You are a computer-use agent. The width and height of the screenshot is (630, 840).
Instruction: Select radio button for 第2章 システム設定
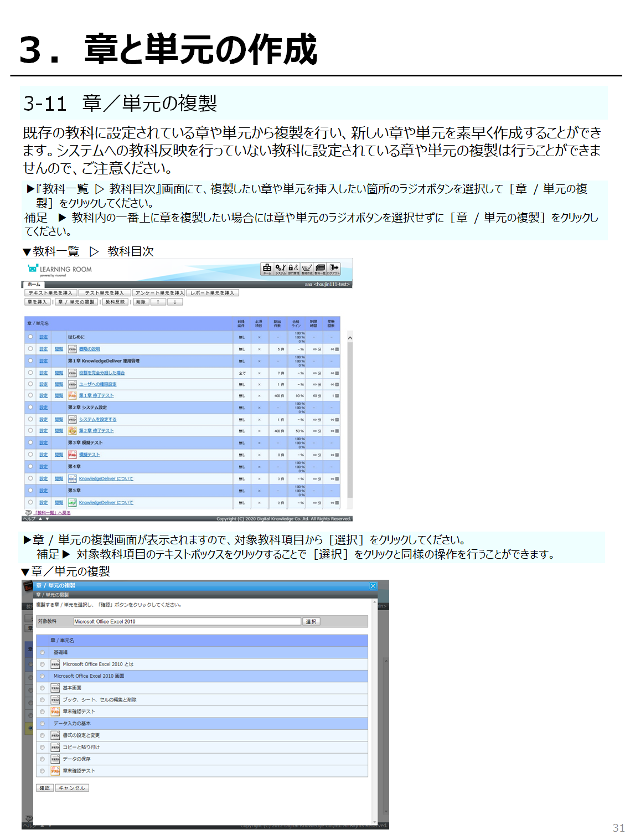(30, 407)
